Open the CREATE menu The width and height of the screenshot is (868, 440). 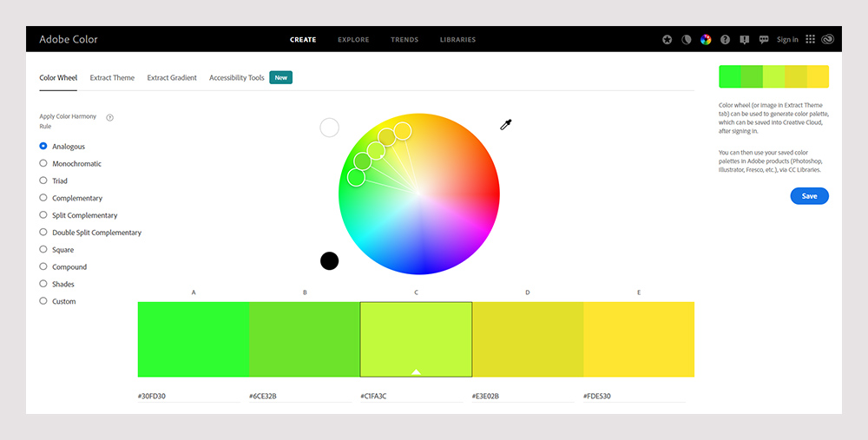pos(303,40)
